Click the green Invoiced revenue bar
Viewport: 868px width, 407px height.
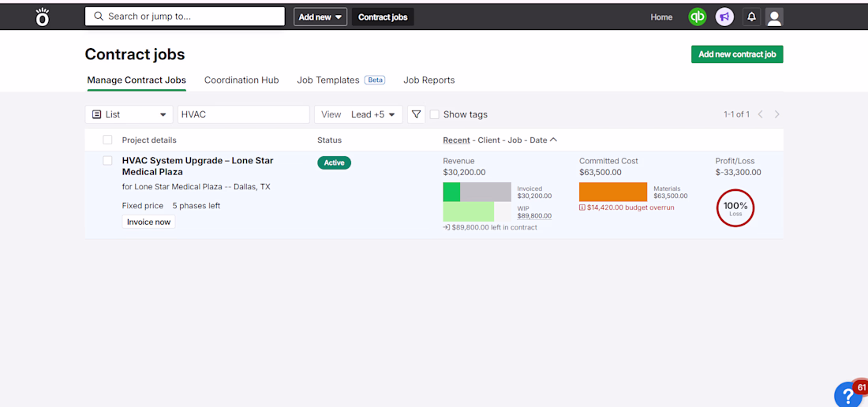[x=451, y=192]
